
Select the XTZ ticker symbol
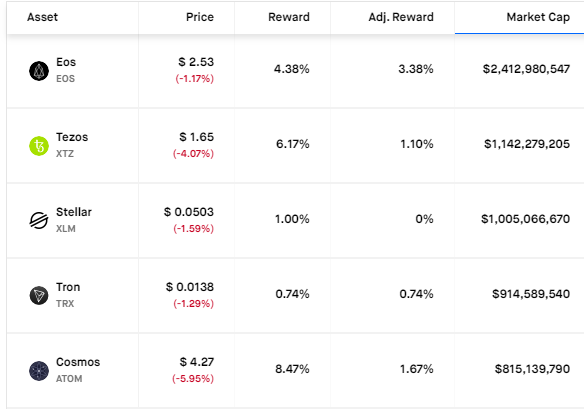click(65, 153)
